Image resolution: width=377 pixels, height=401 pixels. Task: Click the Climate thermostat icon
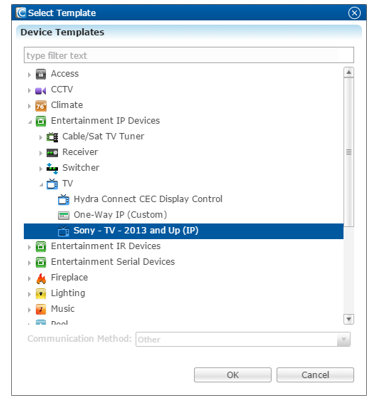click(41, 106)
